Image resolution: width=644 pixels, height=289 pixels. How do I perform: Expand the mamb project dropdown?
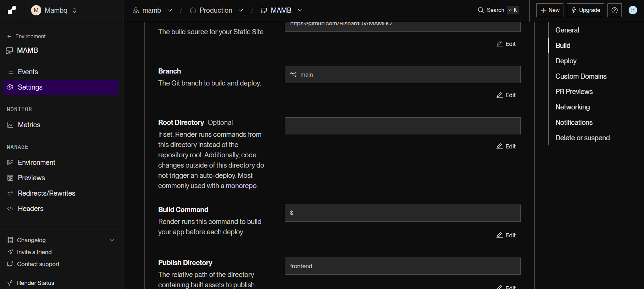coord(169,10)
